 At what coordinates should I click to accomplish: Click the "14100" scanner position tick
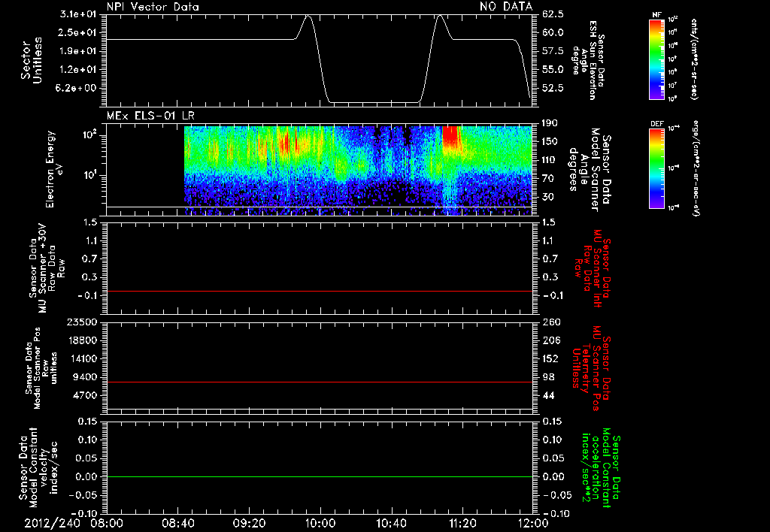(82, 358)
